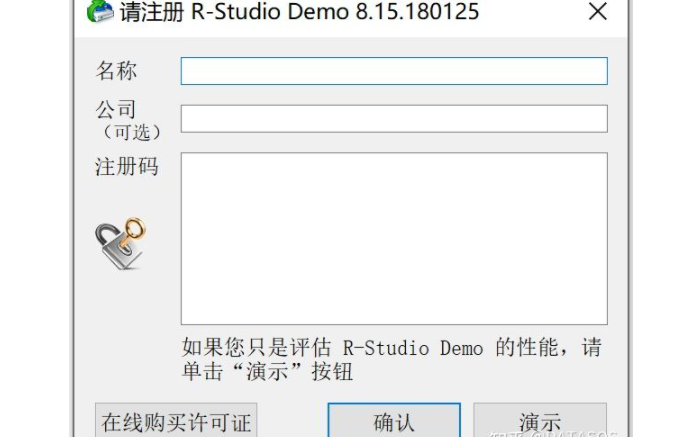Click the 按钮 word ending the hint text
This screenshot has width=697, height=437.
point(332,371)
